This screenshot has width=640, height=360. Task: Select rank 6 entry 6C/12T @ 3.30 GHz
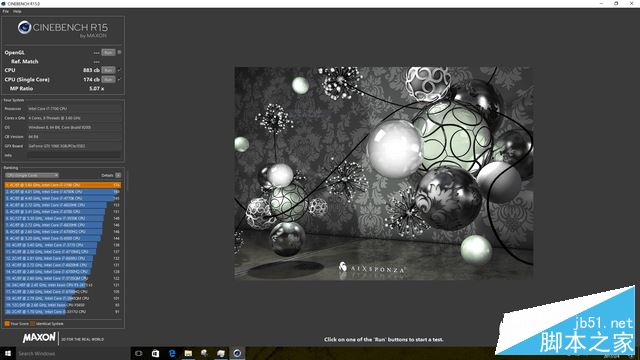point(62,218)
